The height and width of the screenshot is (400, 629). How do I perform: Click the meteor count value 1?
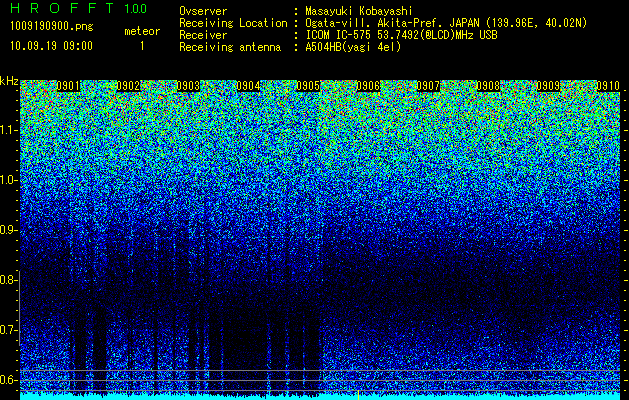tap(142, 46)
